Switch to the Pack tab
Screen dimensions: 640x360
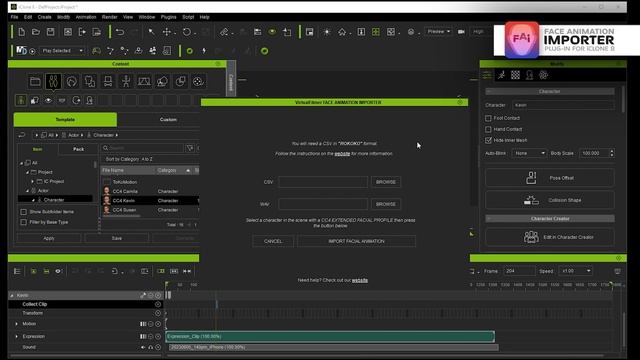78,149
